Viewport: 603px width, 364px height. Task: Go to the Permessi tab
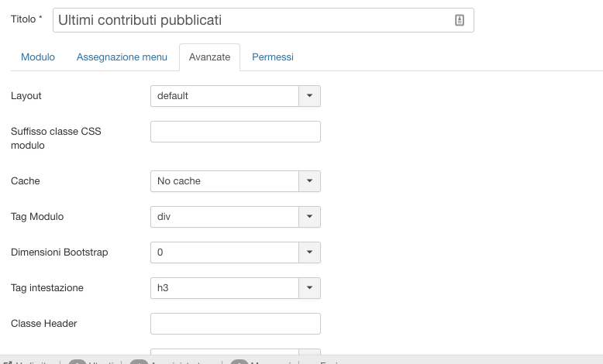click(x=273, y=57)
